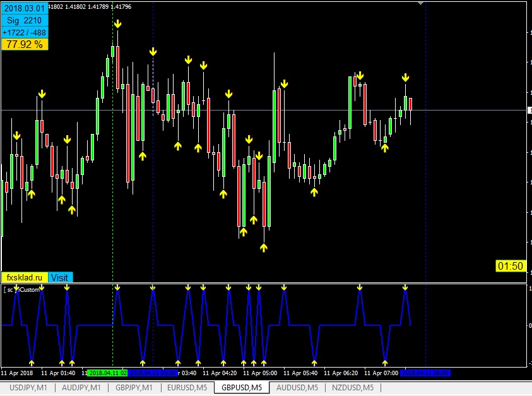Select the +1722 / -488 statistics label
This screenshot has width=532, height=396.
(x=25, y=33)
